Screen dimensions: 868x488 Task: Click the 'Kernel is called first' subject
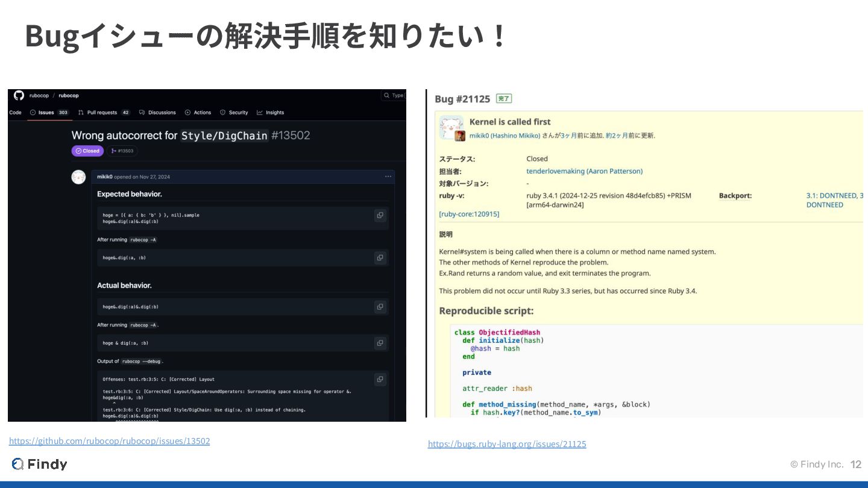click(509, 122)
